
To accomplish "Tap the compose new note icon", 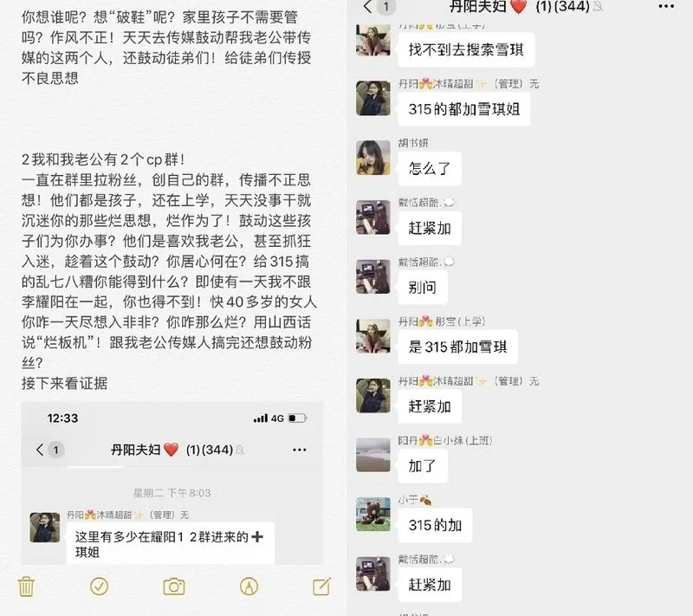I will [x=321, y=587].
